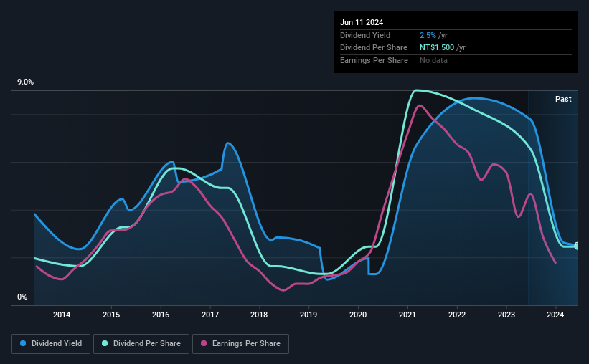Toggle the Dividend Yield legend button

[x=51, y=344]
